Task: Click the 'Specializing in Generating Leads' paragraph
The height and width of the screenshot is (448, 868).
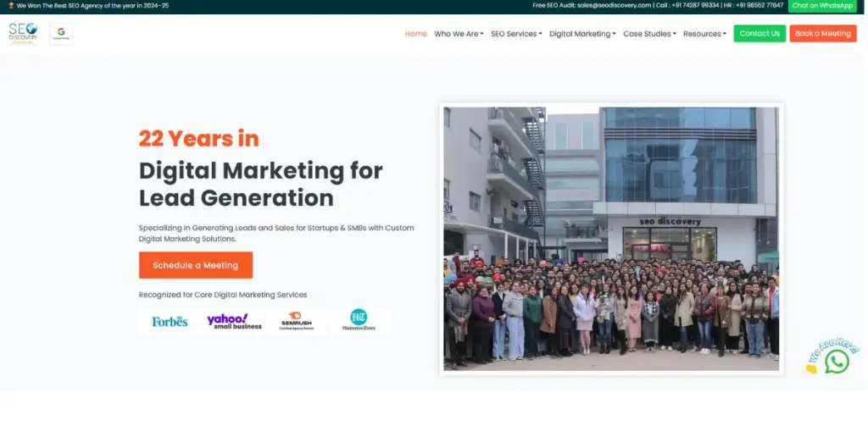Action: point(276,233)
